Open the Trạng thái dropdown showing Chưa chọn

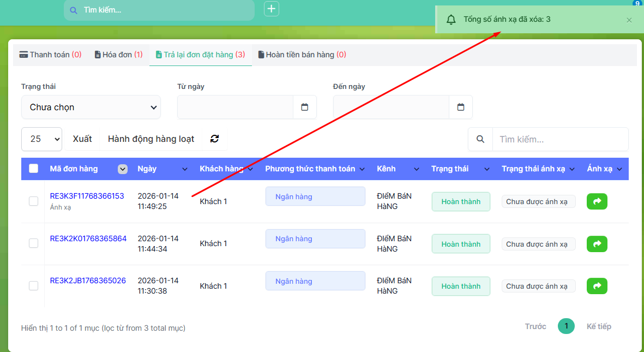[91, 108]
